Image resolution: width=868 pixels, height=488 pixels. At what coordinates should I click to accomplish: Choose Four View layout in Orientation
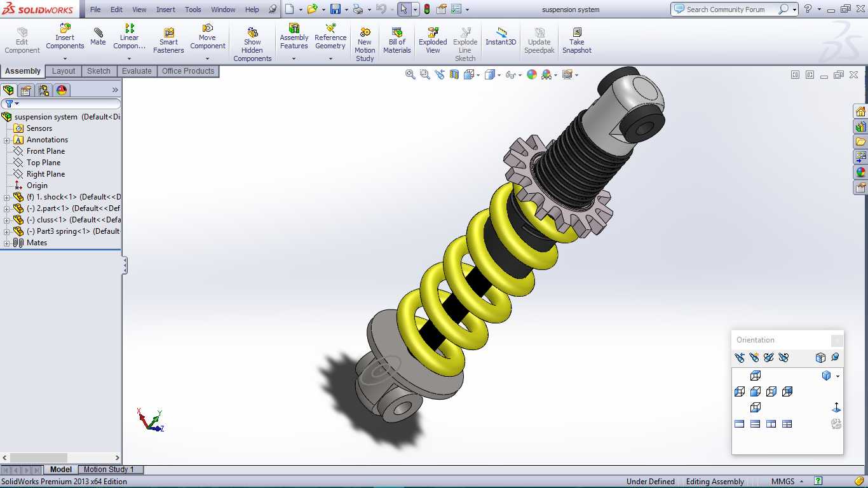coord(787,424)
